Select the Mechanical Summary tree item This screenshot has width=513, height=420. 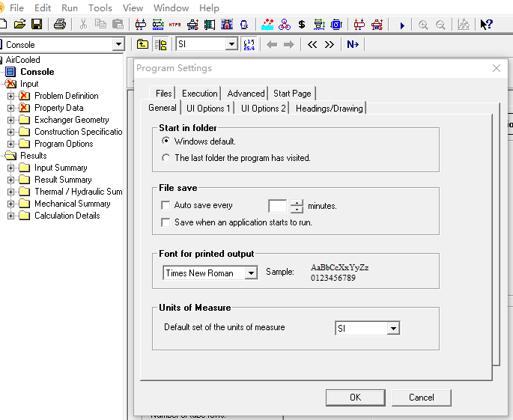tap(73, 204)
